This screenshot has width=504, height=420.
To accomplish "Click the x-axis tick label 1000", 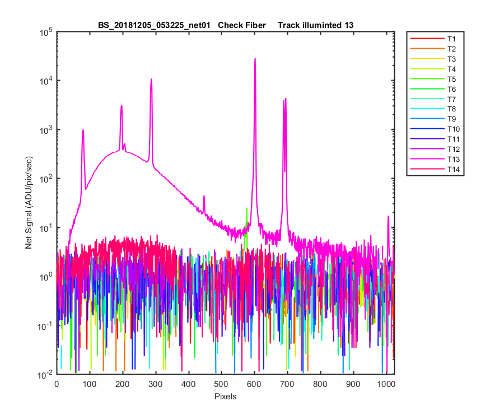I will click(x=386, y=384).
